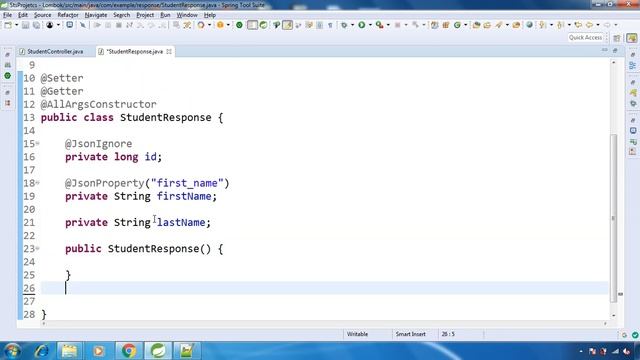This screenshot has width=640, height=360.
Task: Click the editor scroll-down arrow
Action: point(613,316)
